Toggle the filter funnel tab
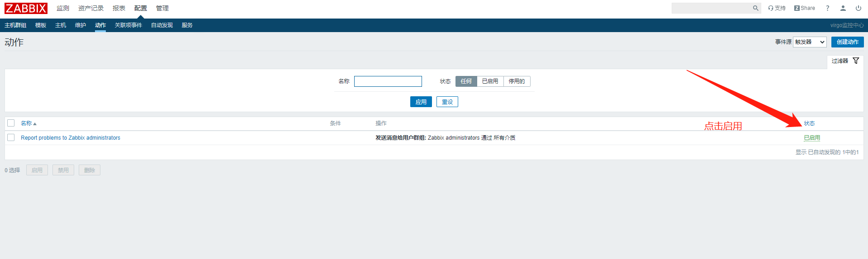This screenshot has width=868, height=259. [x=845, y=61]
